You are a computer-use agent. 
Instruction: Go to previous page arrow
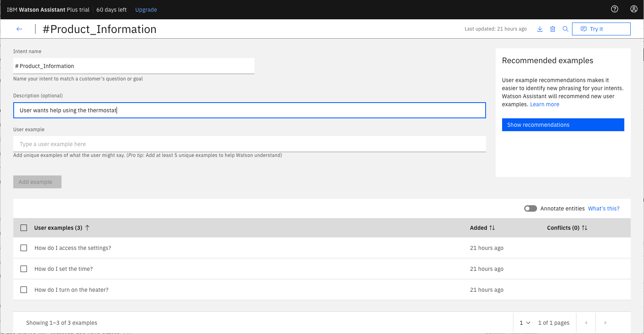point(586,323)
